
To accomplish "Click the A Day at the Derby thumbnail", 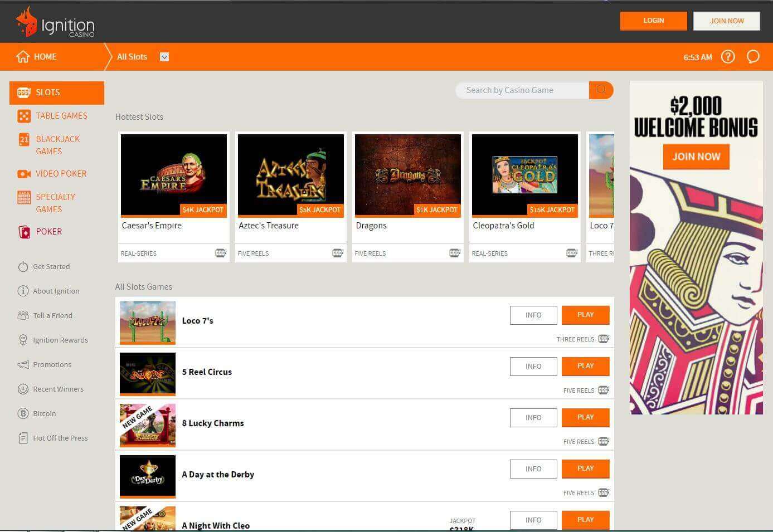I will tap(148, 476).
